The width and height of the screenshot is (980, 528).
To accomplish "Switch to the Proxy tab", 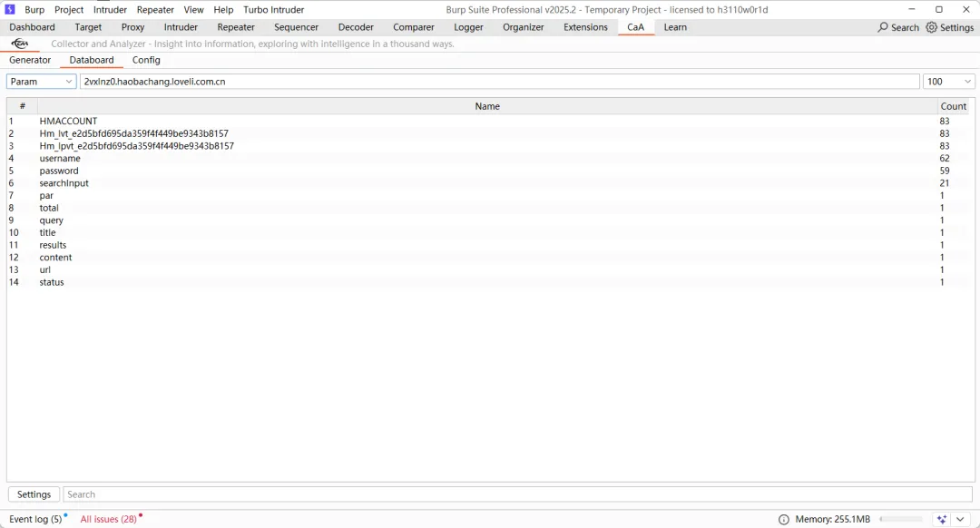I will pyautogui.click(x=132, y=27).
